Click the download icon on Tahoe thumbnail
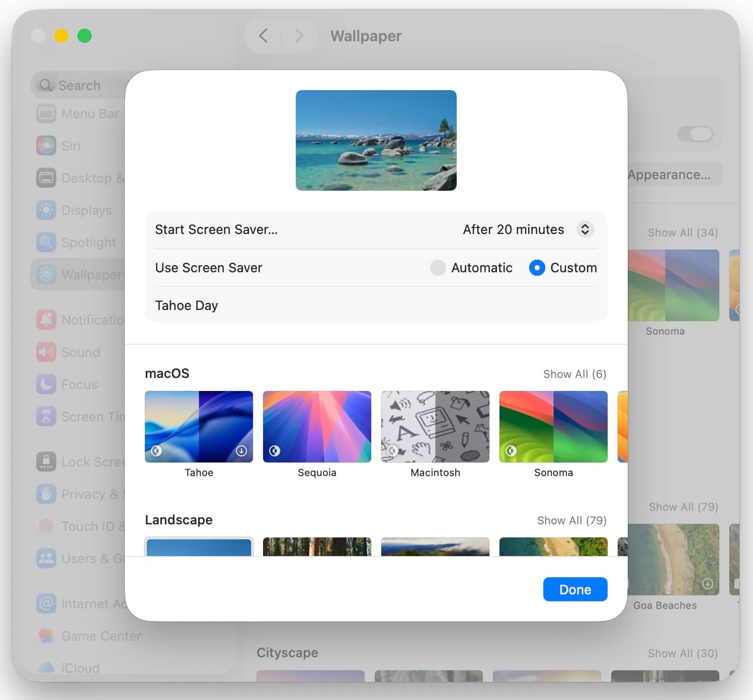 pyautogui.click(x=241, y=451)
